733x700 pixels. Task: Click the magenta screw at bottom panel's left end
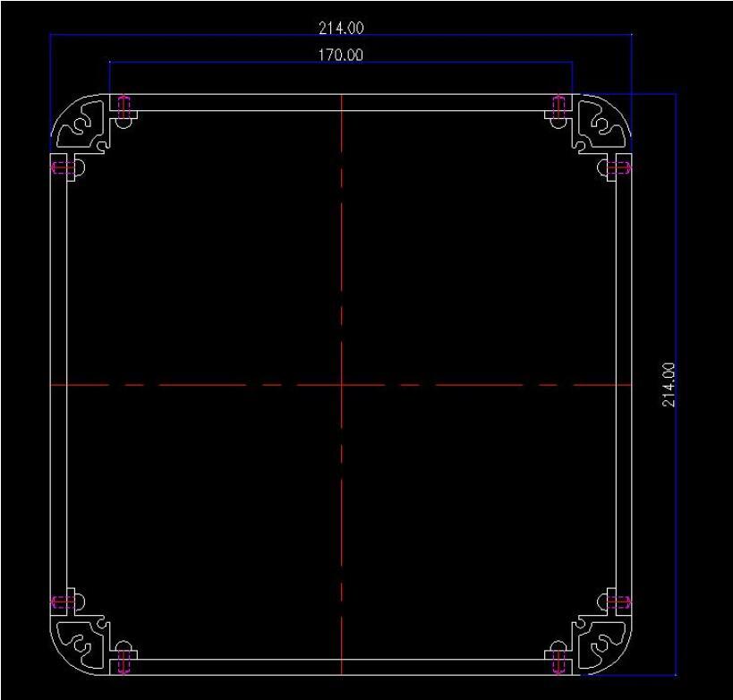click(x=124, y=662)
